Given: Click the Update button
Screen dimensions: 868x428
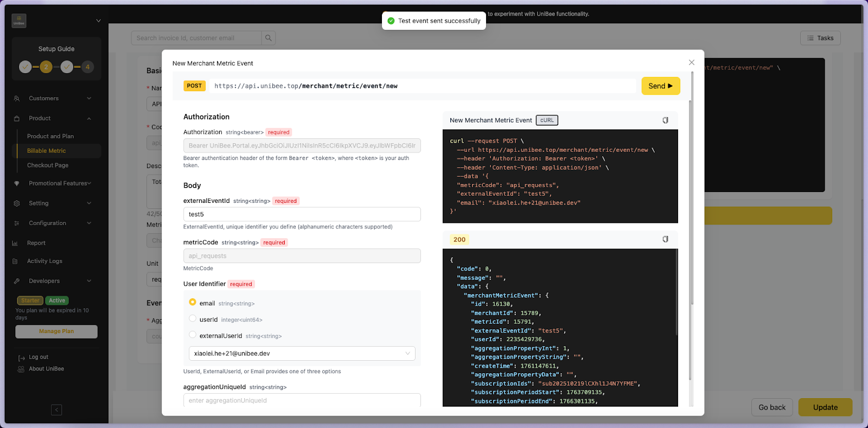Looking at the screenshot, I should click(x=825, y=407).
